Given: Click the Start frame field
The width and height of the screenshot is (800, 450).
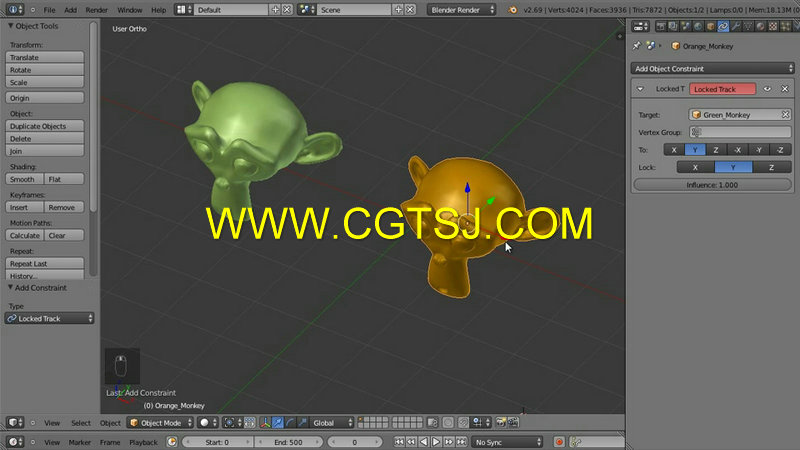Looking at the screenshot, I should [x=217, y=442].
